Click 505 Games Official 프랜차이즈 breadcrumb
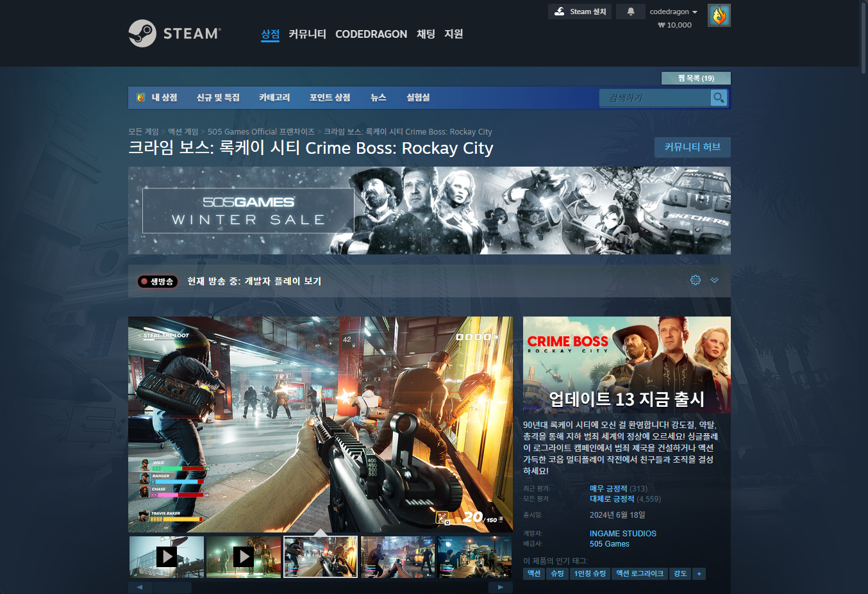The image size is (868, 594). coord(261,131)
